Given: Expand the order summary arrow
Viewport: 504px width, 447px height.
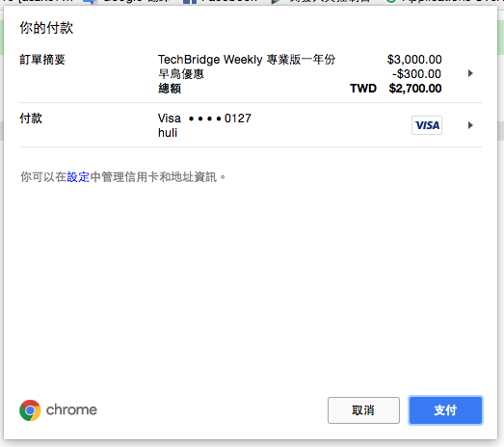Looking at the screenshot, I should 470,73.
